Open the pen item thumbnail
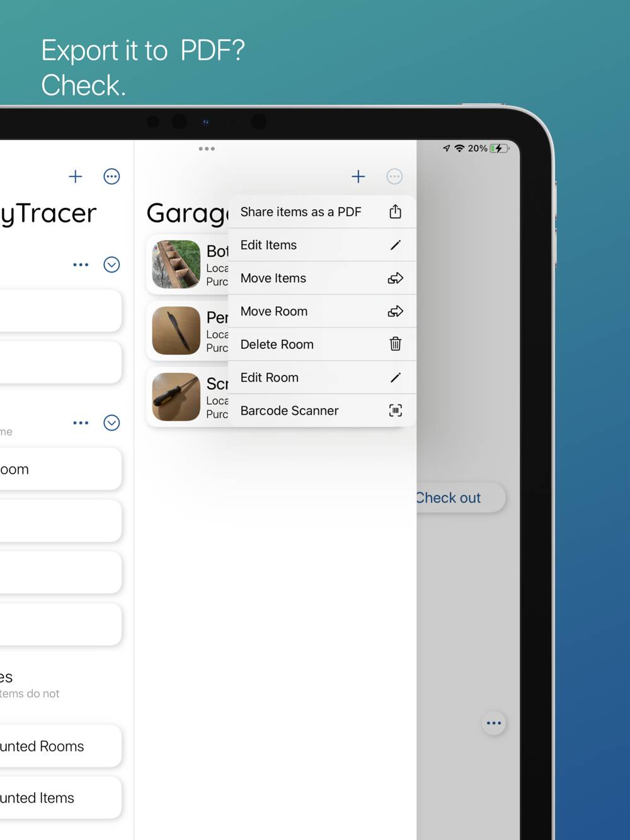Image resolution: width=630 pixels, height=840 pixels. click(176, 331)
